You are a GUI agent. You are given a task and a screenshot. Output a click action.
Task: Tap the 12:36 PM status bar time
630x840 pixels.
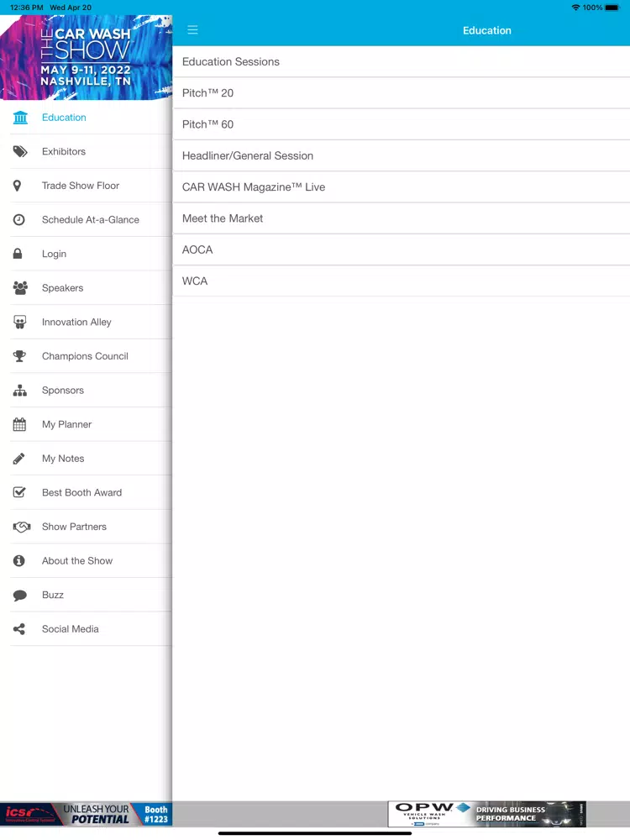click(x=27, y=8)
